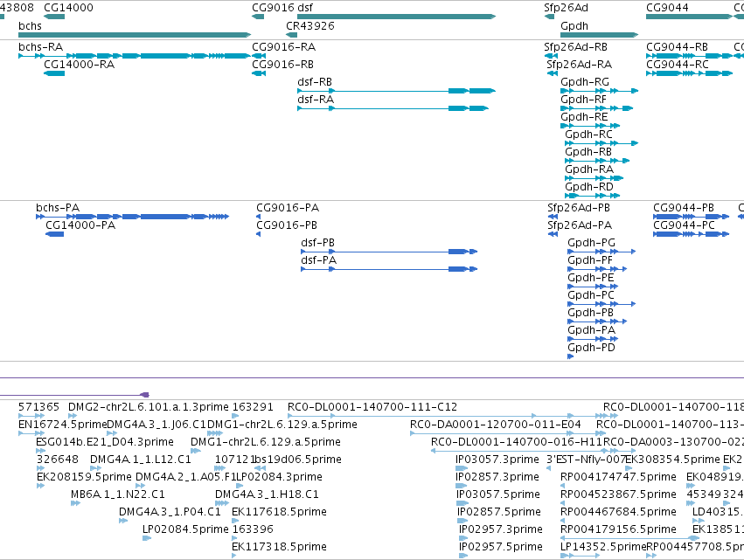The width and height of the screenshot is (744, 560).
Task: Select protein CG14000-PA
Action: [x=54, y=234]
